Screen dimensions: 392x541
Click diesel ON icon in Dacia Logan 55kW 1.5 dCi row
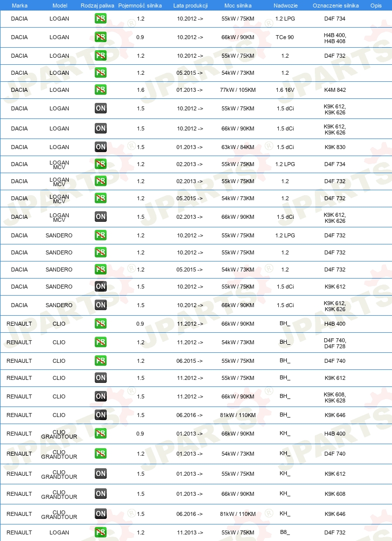(101, 108)
